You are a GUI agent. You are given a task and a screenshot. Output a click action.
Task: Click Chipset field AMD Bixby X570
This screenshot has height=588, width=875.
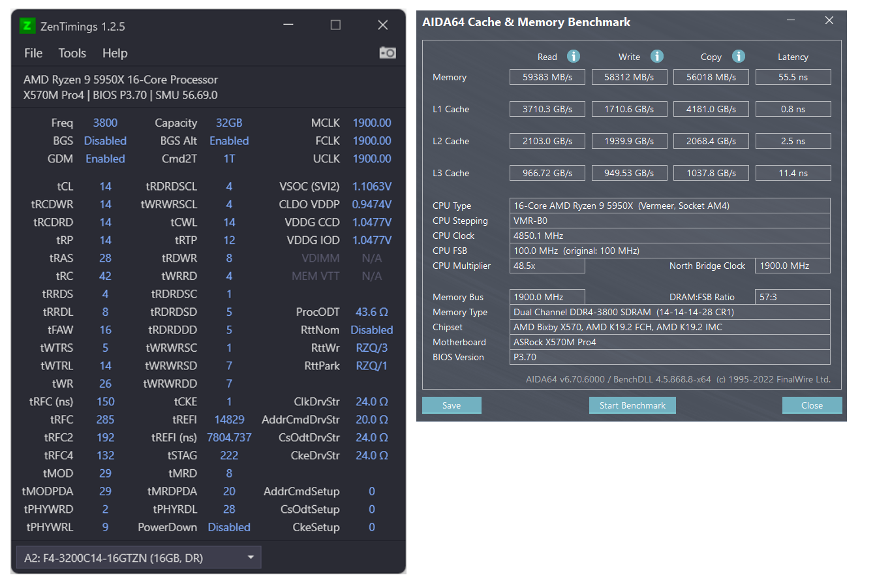[669, 327]
